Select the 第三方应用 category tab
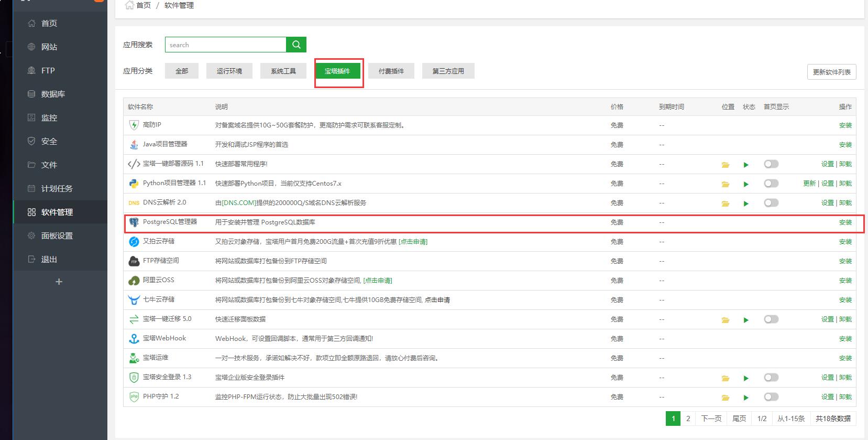The height and width of the screenshot is (440, 868). point(448,71)
